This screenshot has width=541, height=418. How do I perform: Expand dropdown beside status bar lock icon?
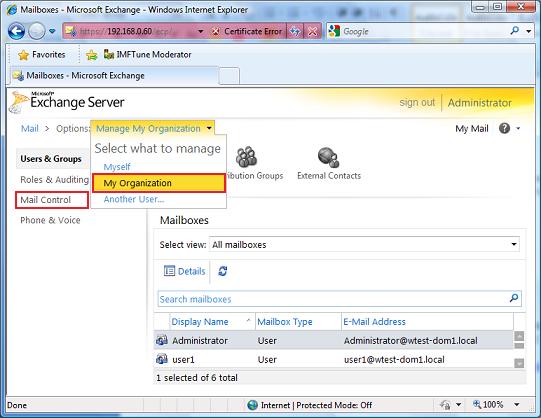[x=459, y=404]
